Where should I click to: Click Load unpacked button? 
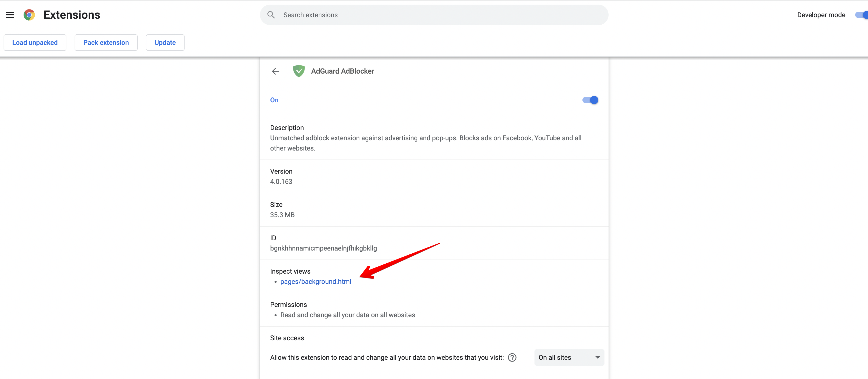click(35, 43)
